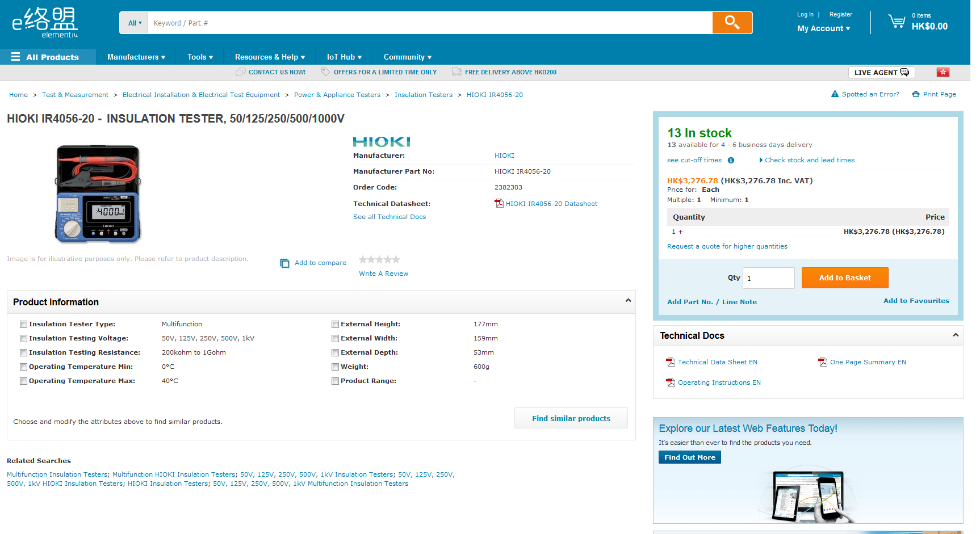This screenshot has width=980, height=534.
Task: Click the PDF icon for One Page Summary EN
Action: click(x=823, y=362)
